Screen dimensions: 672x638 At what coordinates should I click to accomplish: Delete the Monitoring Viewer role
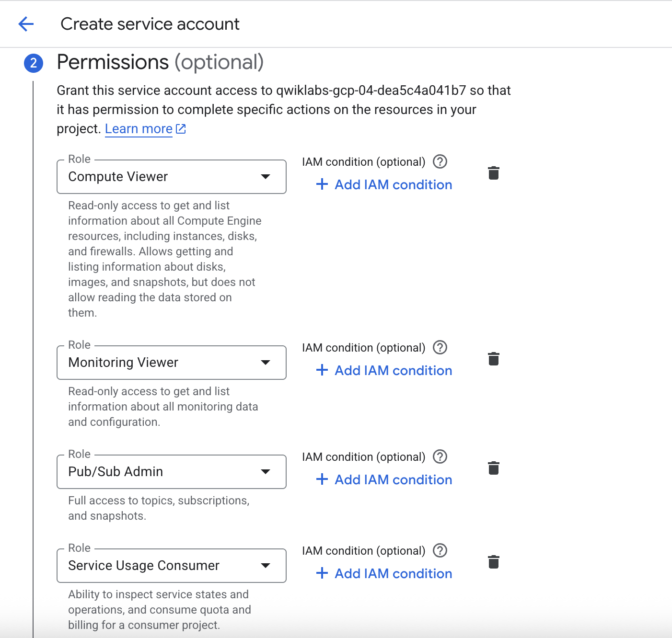494,358
